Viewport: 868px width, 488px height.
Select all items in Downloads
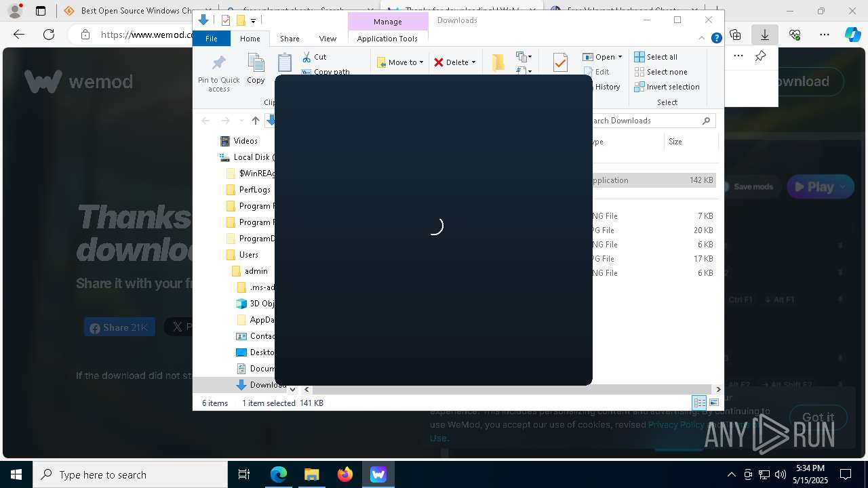point(656,57)
